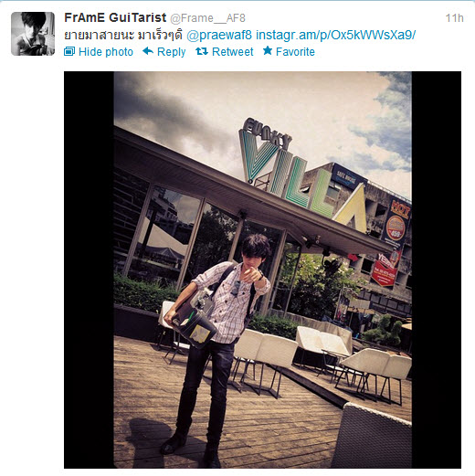475x476 pixels.
Task: Click the white chairs in the photo
Action: coord(320,363)
